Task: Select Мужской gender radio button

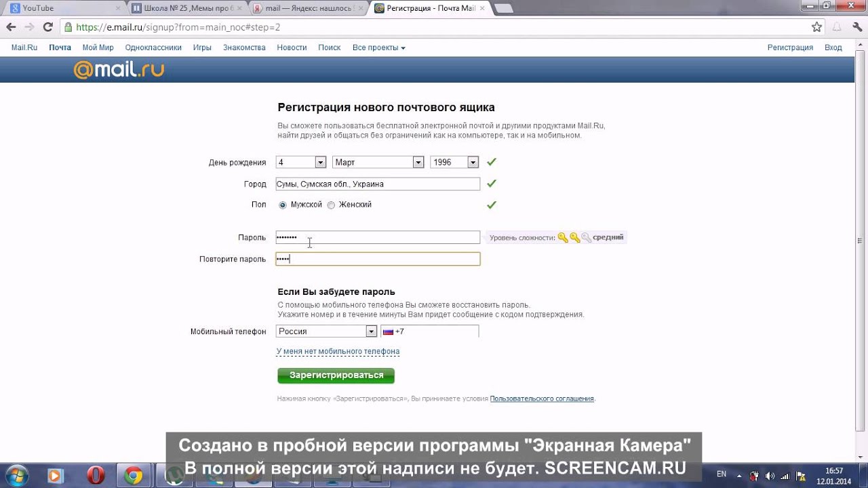Action: coord(282,205)
